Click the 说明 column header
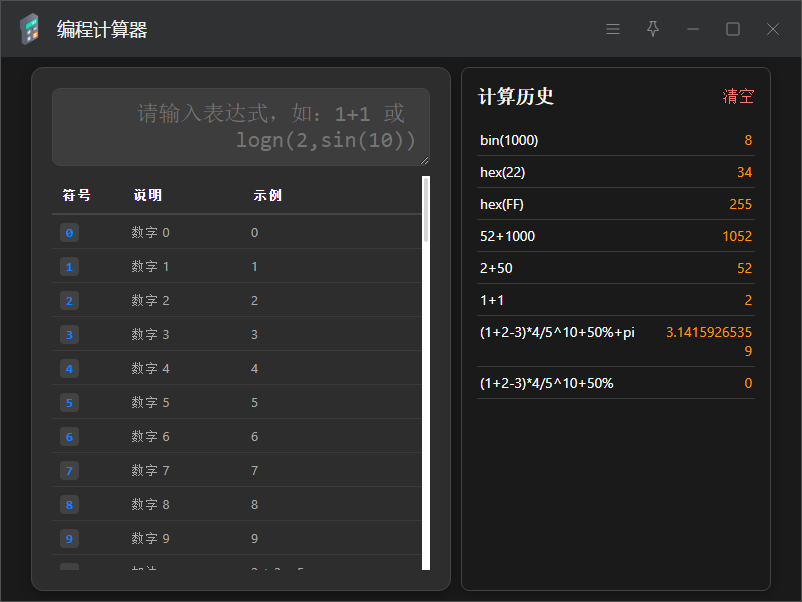 click(147, 195)
